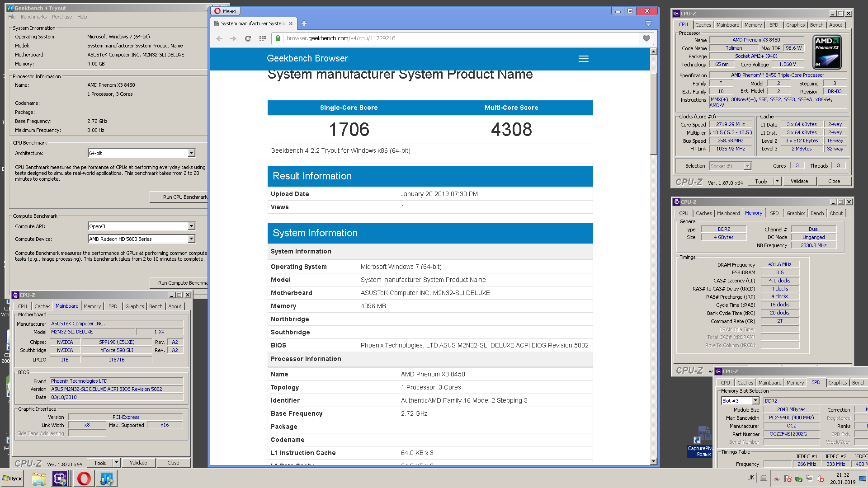The image size is (868, 488).
Task: Reload the Geekbench results page
Action: tap(248, 38)
